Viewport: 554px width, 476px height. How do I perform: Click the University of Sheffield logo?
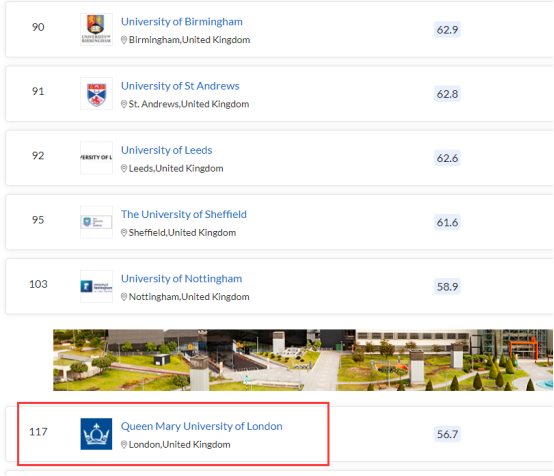coord(96,222)
